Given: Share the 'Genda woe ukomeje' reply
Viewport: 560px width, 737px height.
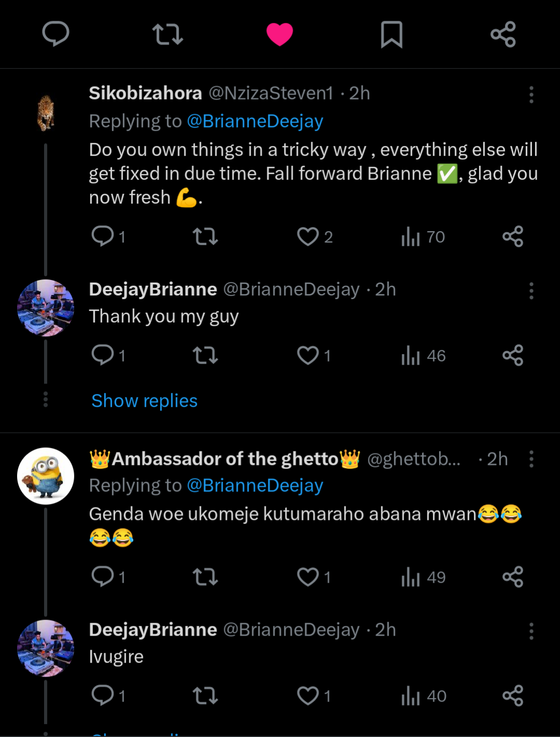Looking at the screenshot, I should pyautogui.click(x=513, y=577).
